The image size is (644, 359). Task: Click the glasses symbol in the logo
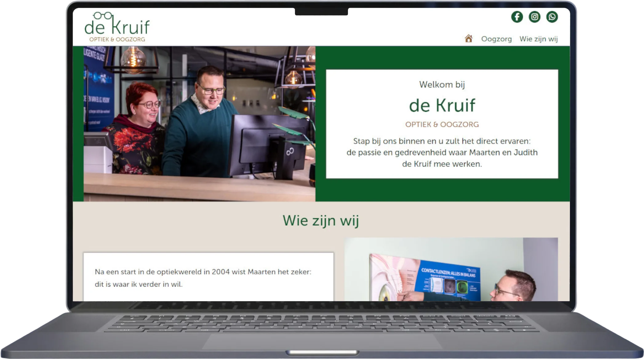[x=103, y=15]
